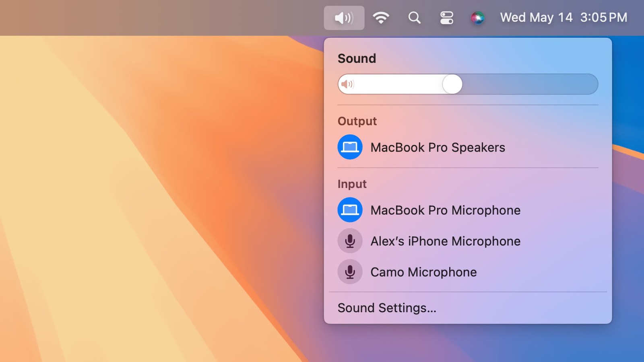Close the Sound menu bar icon popup
The width and height of the screenshot is (644, 362).
[344, 18]
